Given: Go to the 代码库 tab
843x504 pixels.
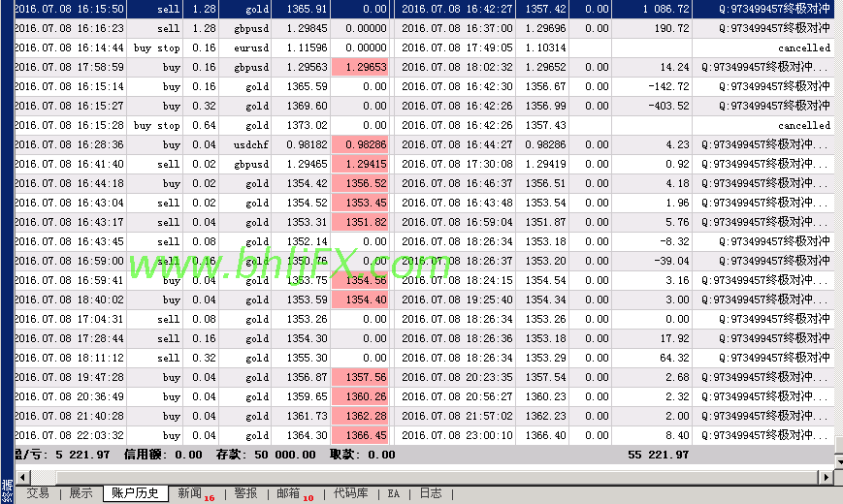Looking at the screenshot, I should pos(350,493).
